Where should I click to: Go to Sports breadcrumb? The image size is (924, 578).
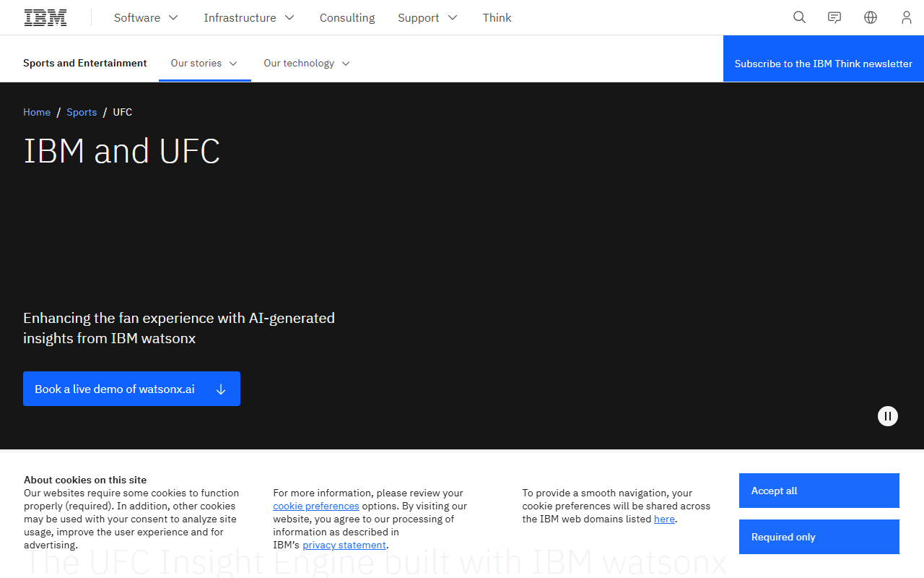pyautogui.click(x=82, y=112)
